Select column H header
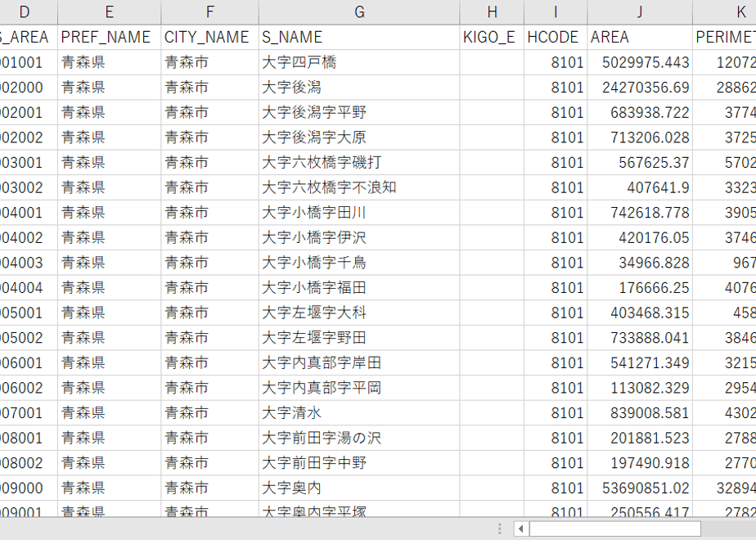 pos(492,12)
